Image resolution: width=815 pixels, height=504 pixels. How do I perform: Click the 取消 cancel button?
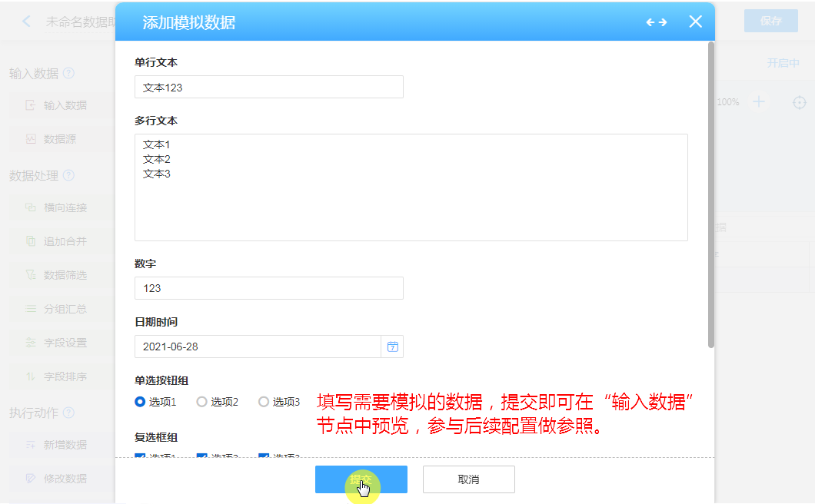pos(468,479)
